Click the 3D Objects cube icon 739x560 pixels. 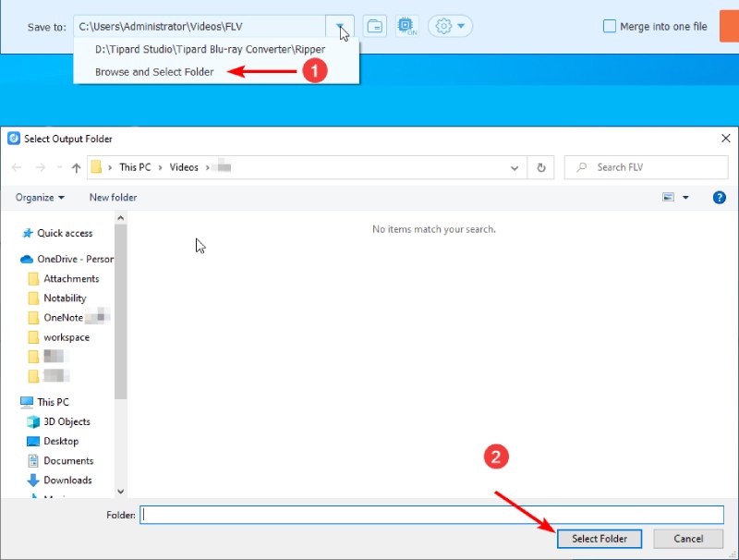click(33, 422)
